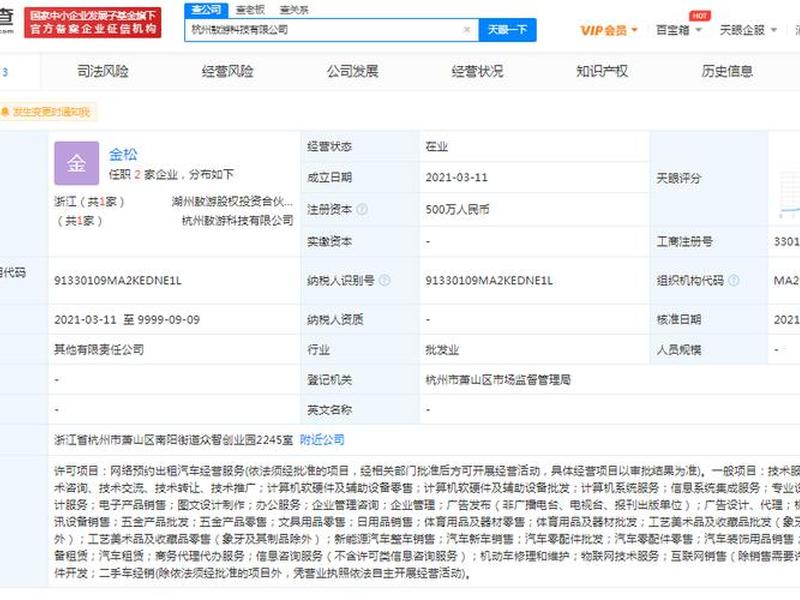
Task: Click the 纳税人资质 label
Action: point(335,320)
